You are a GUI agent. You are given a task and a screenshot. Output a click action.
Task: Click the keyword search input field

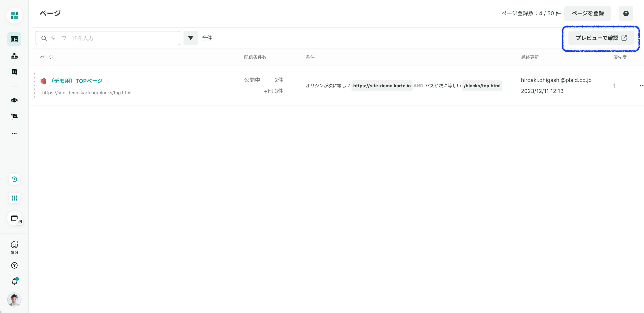pyautogui.click(x=108, y=38)
